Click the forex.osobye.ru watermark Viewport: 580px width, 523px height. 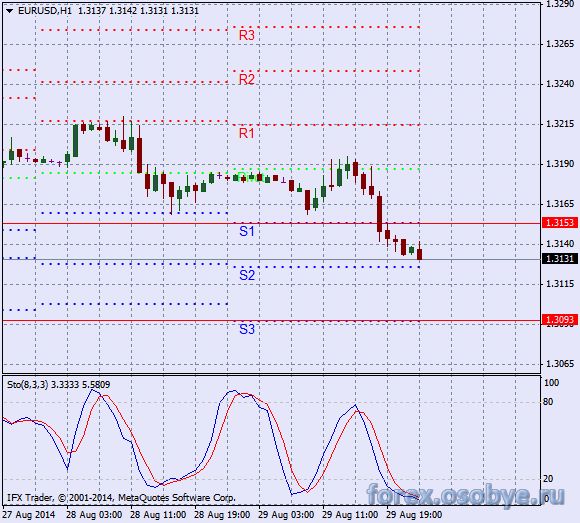click(466, 494)
